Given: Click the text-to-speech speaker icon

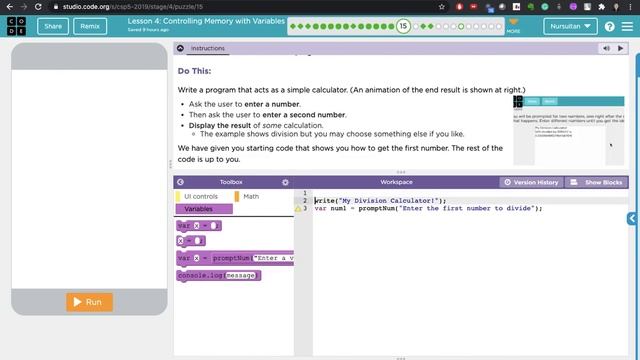Looking at the screenshot, I should pyautogui.click(x=606, y=48).
